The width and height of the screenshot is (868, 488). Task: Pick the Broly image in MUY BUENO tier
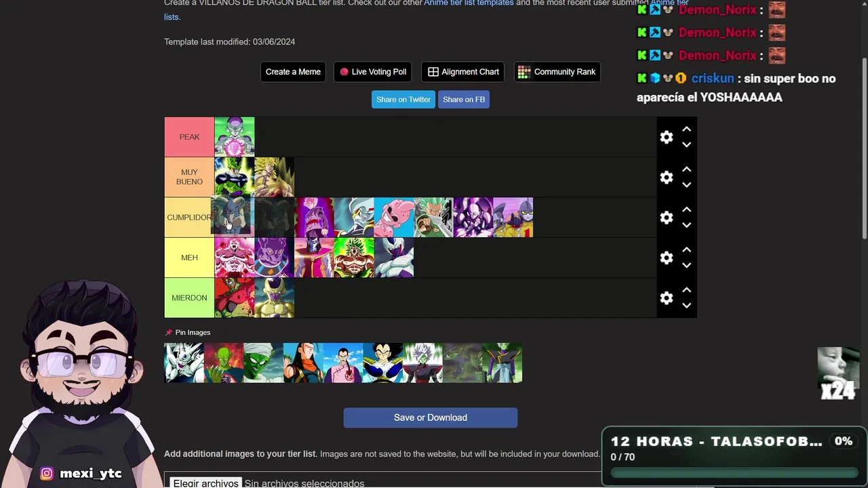coord(274,177)
